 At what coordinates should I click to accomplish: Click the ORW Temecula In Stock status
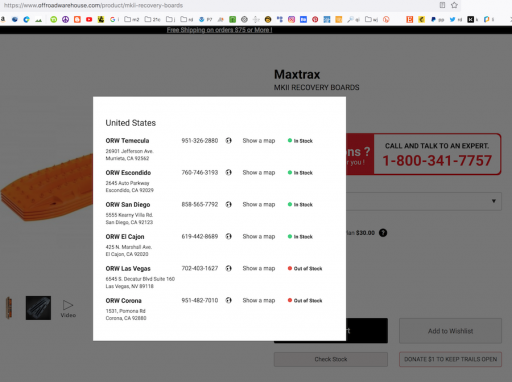coord(300,141)
